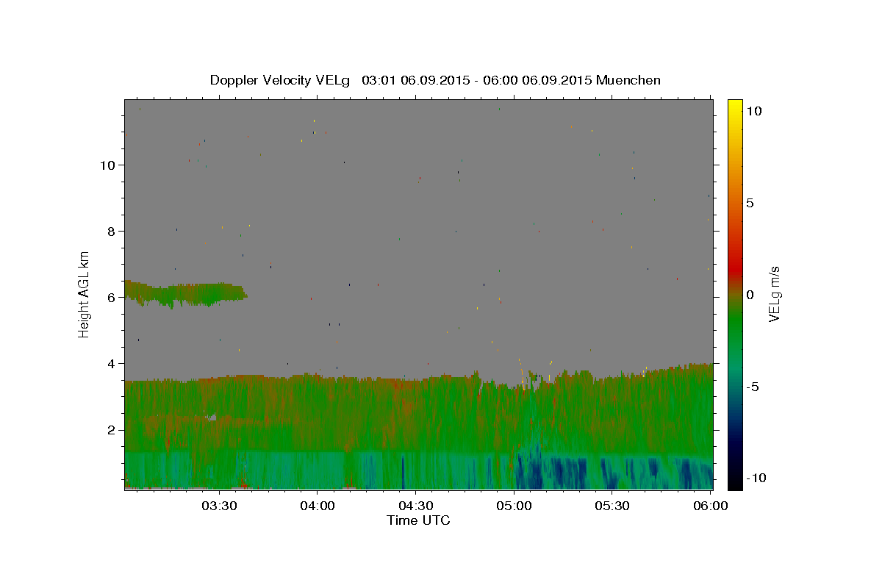
Task: Click the '06:00' time tick label
Action: coord(711,506)
